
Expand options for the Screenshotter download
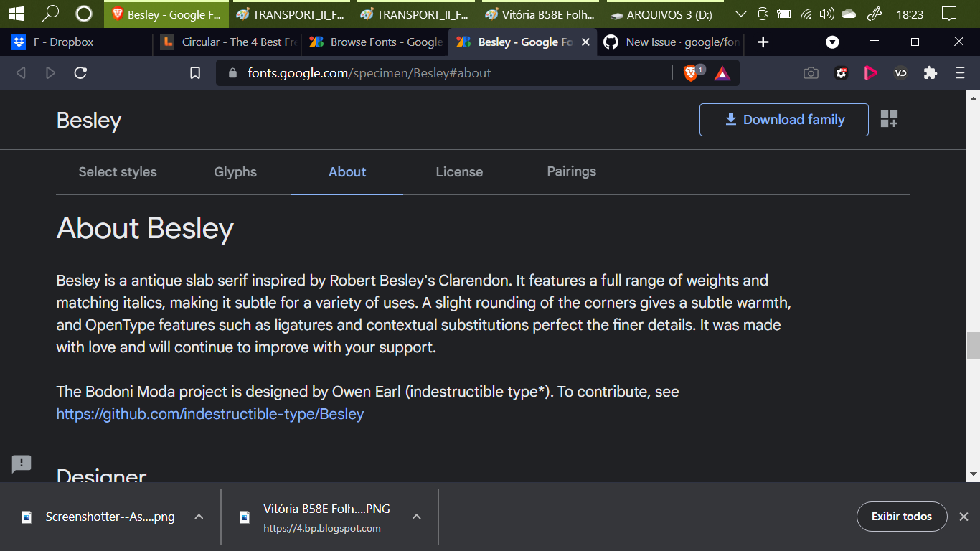point(199,517)
